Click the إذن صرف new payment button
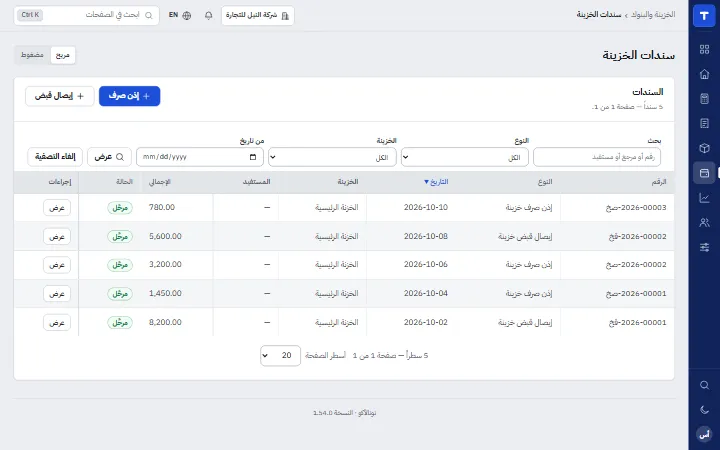Image resolution: width=720 pixels, height=450 pixels. [129, 96]
